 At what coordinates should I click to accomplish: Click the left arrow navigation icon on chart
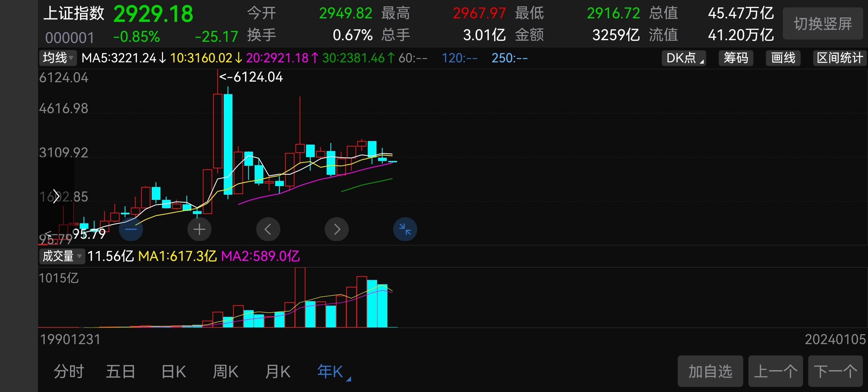click(268, 229)
